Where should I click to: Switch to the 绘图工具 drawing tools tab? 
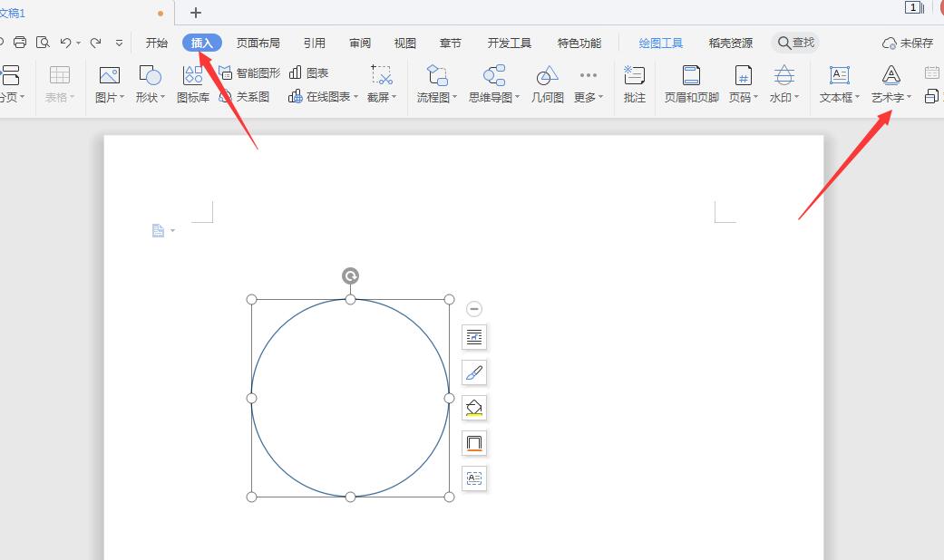(661, 43)
